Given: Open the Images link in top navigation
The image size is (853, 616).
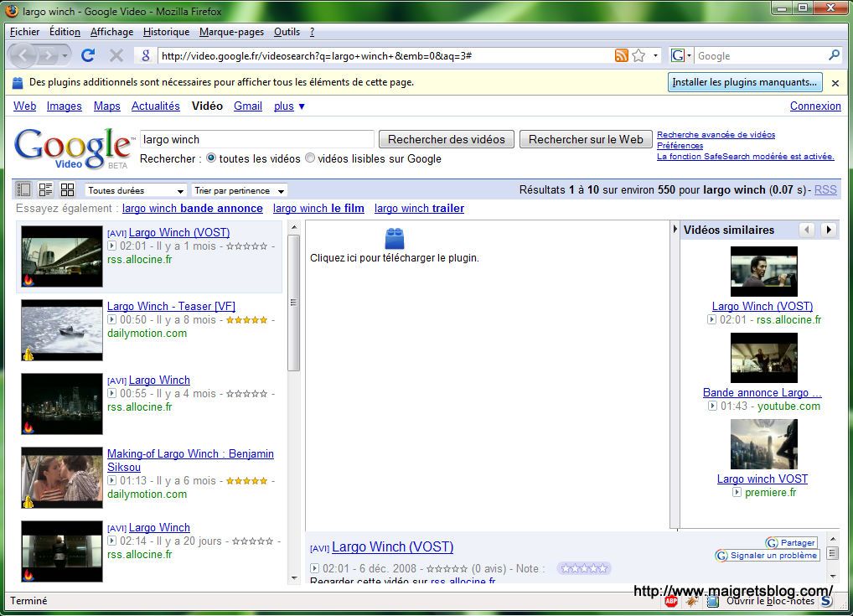Looking at the screenshot, I should pos(65,106).
